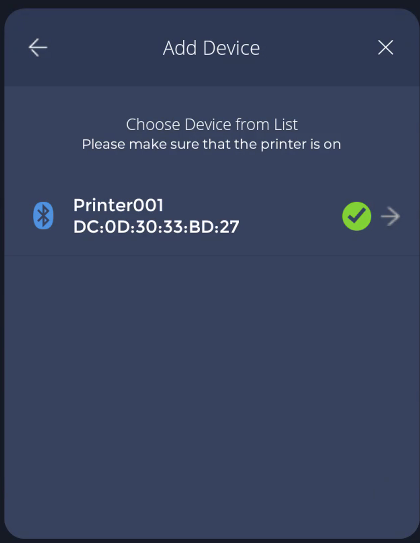Click the Choose Device from List heading
This screenshot has height=543, width=420.
click(x=212, y=124)
